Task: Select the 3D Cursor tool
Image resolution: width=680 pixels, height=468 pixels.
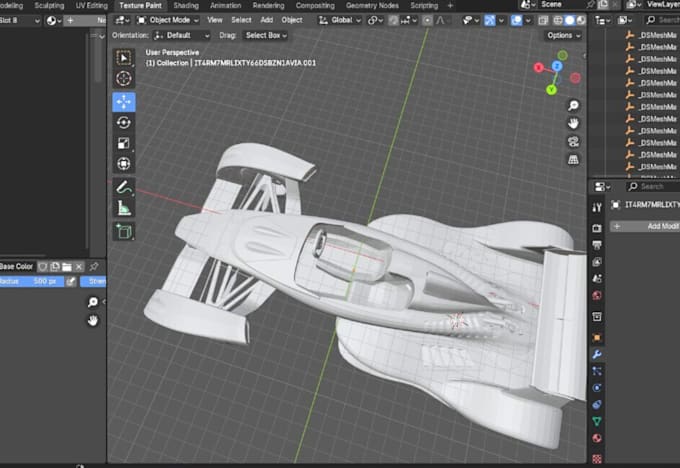Action: click(x=124, y=79)
